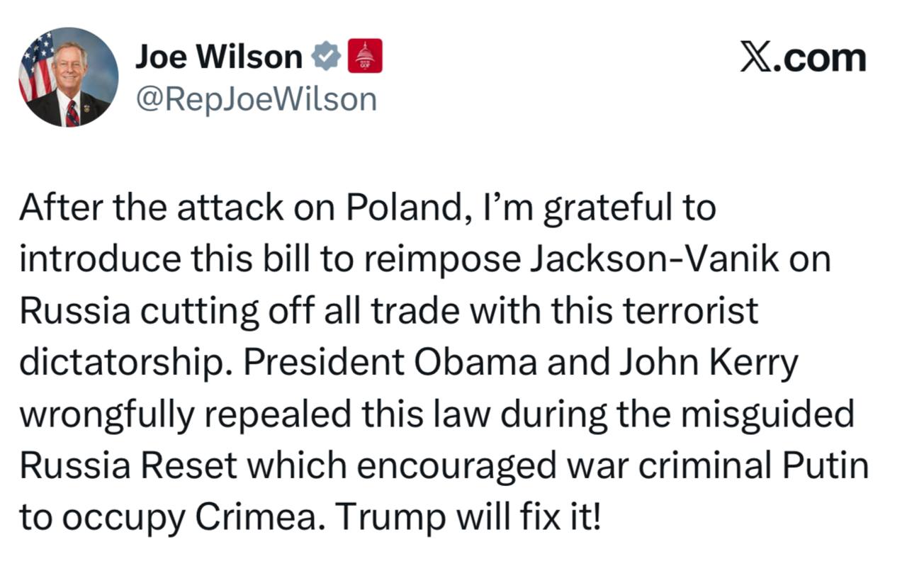The height and width of the screenshot is (588, 907).
Task: Click the phrase terrorist dictatorship
Action: (x=388, y=337)
